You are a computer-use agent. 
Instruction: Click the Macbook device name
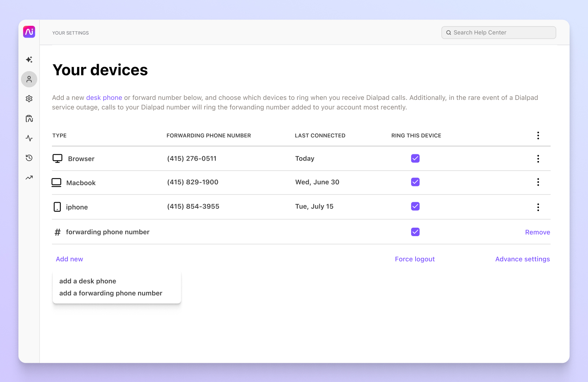pos(81,183)
